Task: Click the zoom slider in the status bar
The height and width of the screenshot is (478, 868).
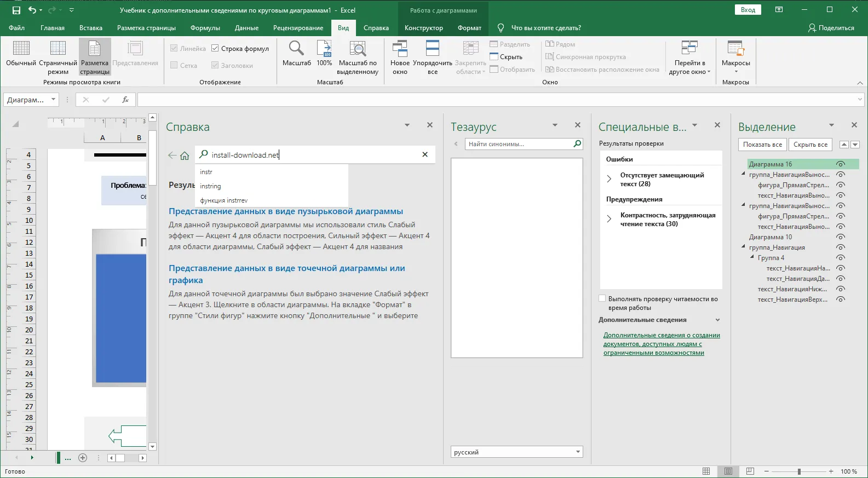Action: [x=799, y=471]
